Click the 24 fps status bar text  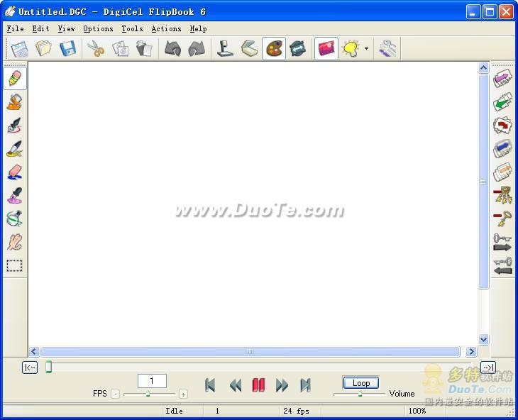click(296, 411)
